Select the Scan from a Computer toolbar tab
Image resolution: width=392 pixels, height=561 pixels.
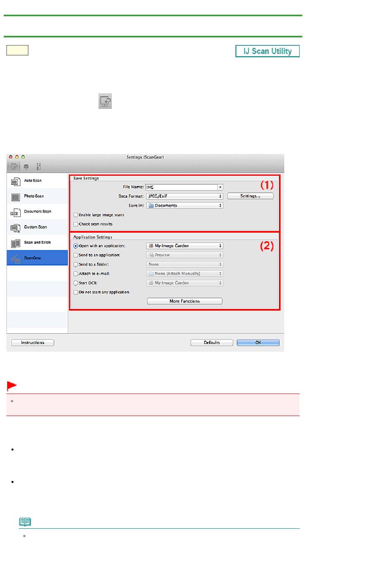(14, 167)
